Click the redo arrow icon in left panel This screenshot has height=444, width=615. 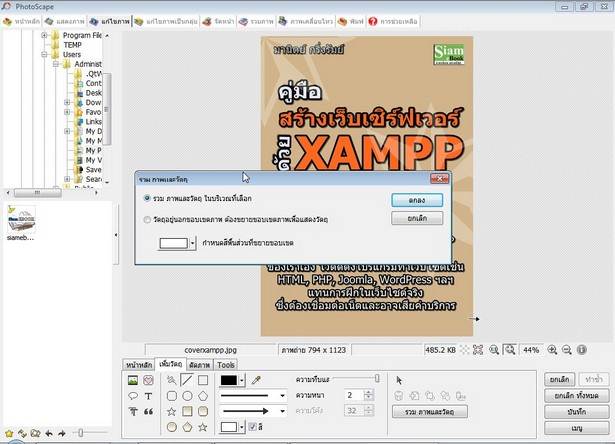(62, 433)
